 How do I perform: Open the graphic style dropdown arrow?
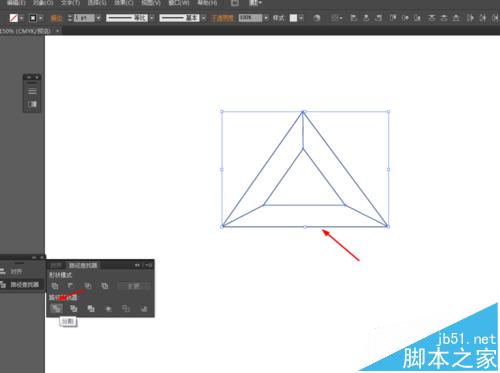pos(301,18)
